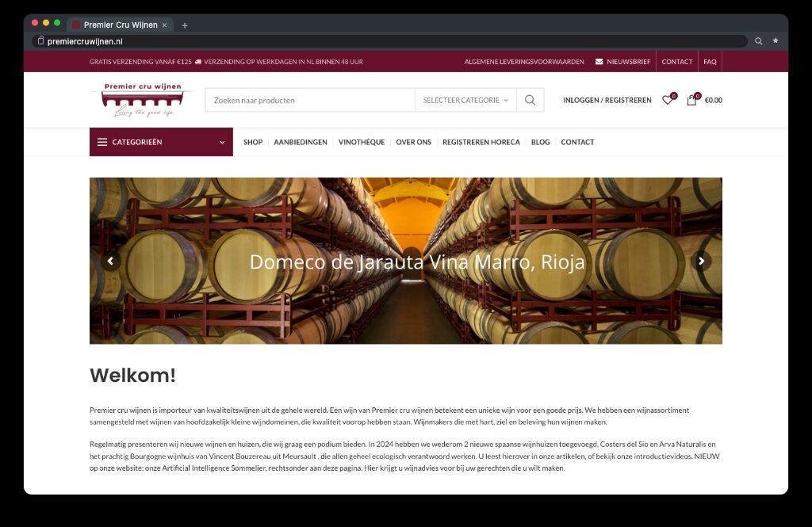
Task: Expand the Categorieën menu chevron
Action: (222, 143)
